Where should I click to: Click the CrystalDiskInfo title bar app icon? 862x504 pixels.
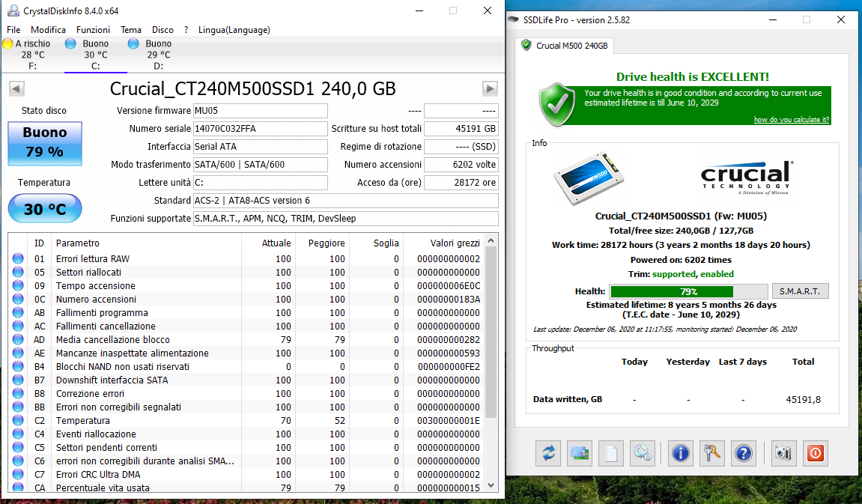13,10
